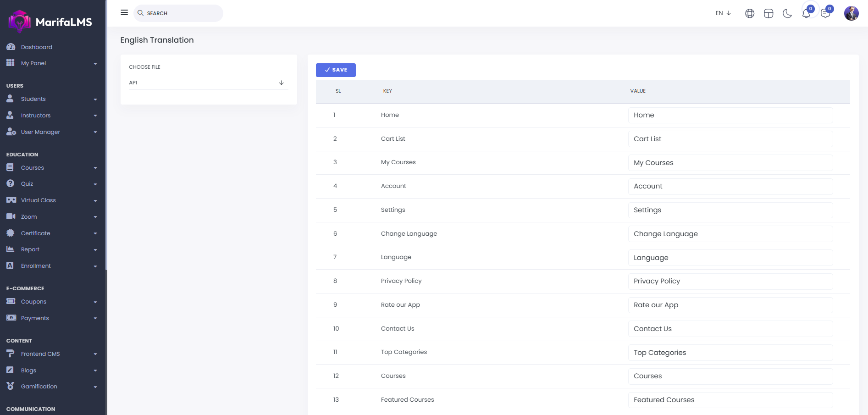Screen dimensions: 868x415
Task: Toggle dark mode moon icon
Action: [787, 13]
